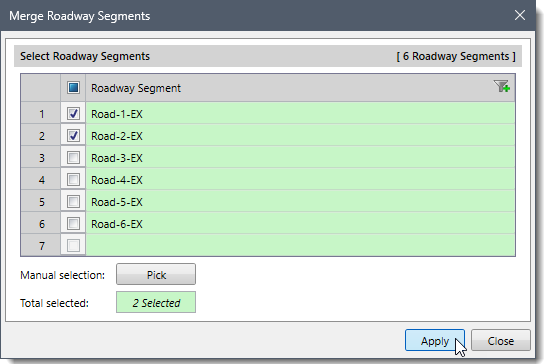This screenshot has height=364, width=544.
Task: Toggle the select-all header checkbox
Action: pos(73,88)
